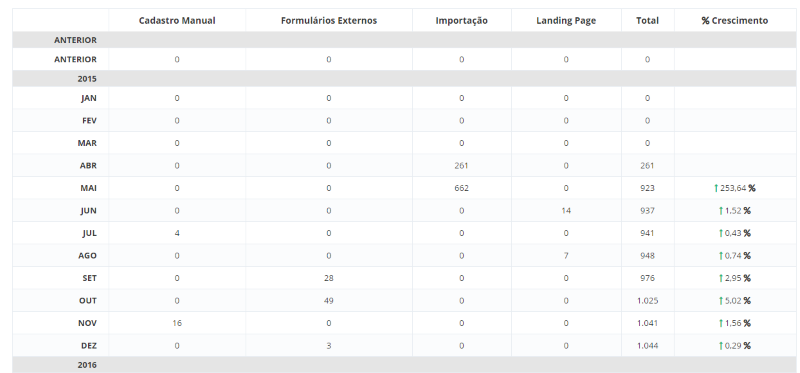Screen dimensions: 800x373
Task: Click the up arrow in the SET row
Action: (721, 278)
